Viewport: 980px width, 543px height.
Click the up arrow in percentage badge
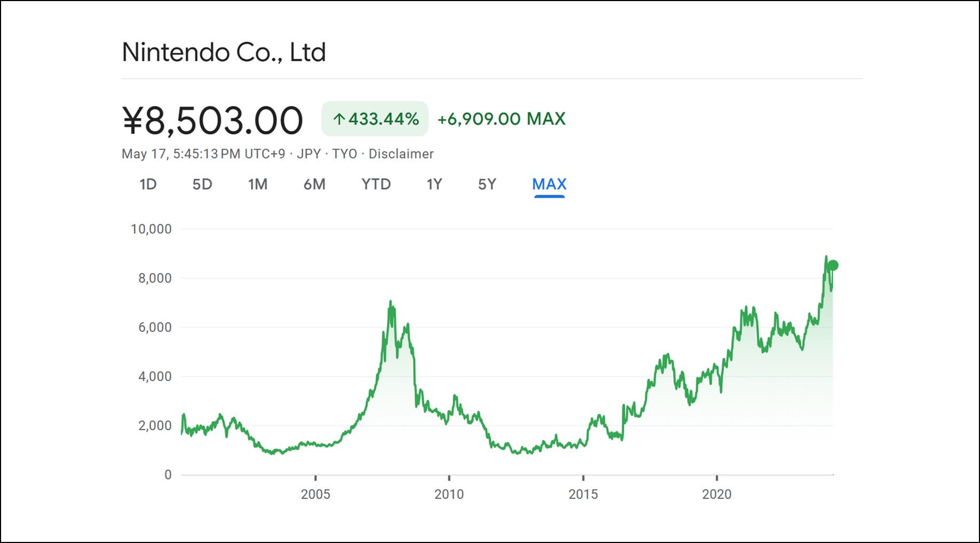[x=339, y=119]
